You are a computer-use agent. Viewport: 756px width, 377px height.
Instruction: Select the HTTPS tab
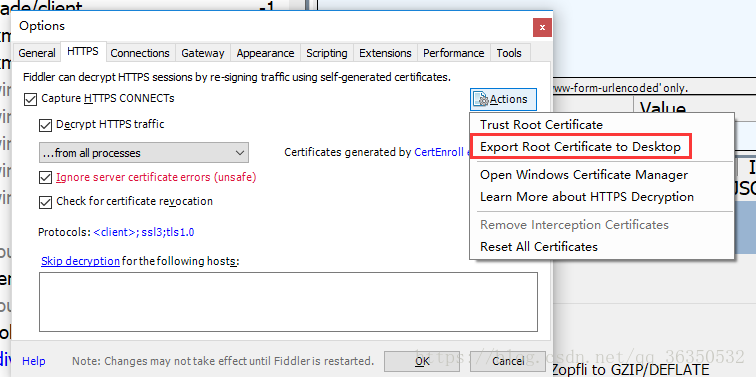pos(83,52)
